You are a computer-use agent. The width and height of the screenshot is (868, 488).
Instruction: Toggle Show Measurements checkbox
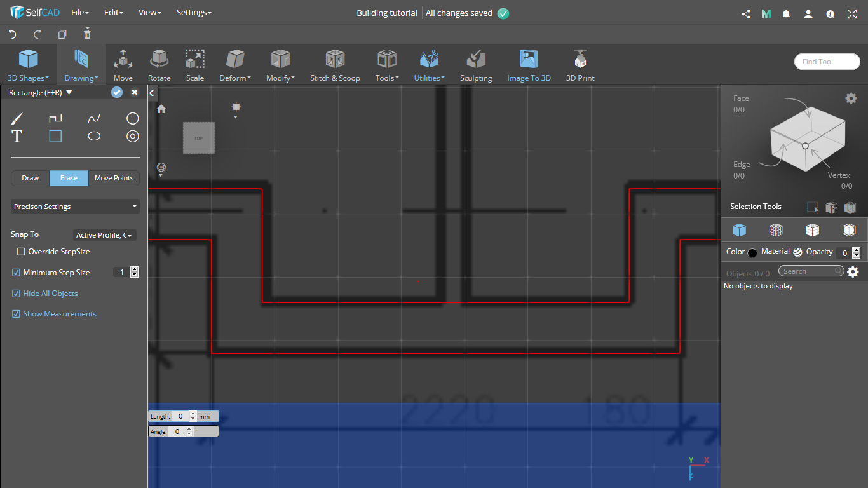tap(17, 314)
